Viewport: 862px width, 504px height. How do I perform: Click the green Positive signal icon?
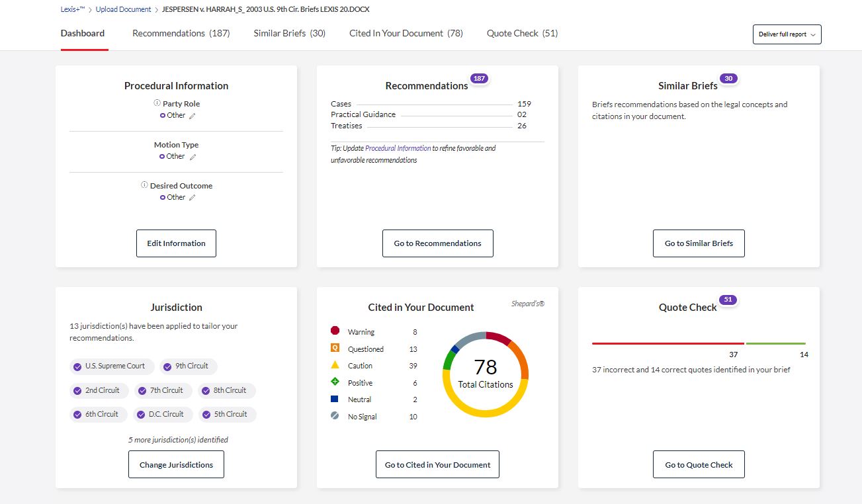335,382
